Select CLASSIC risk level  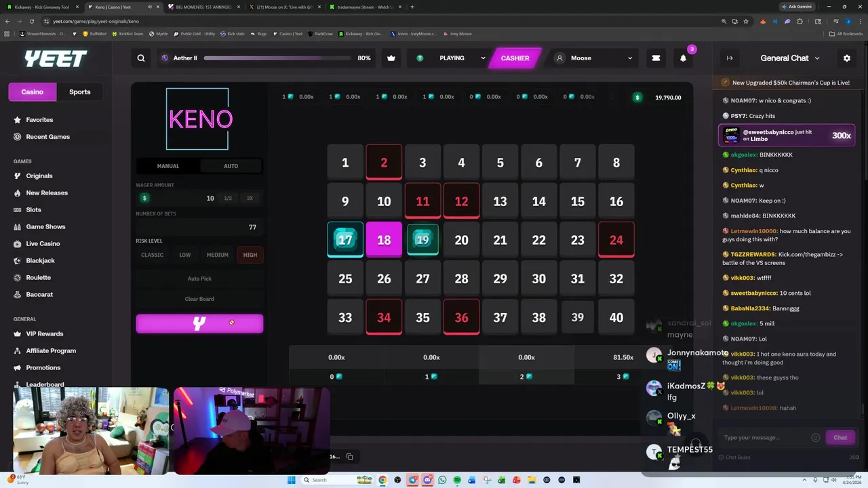click(152, 255)
